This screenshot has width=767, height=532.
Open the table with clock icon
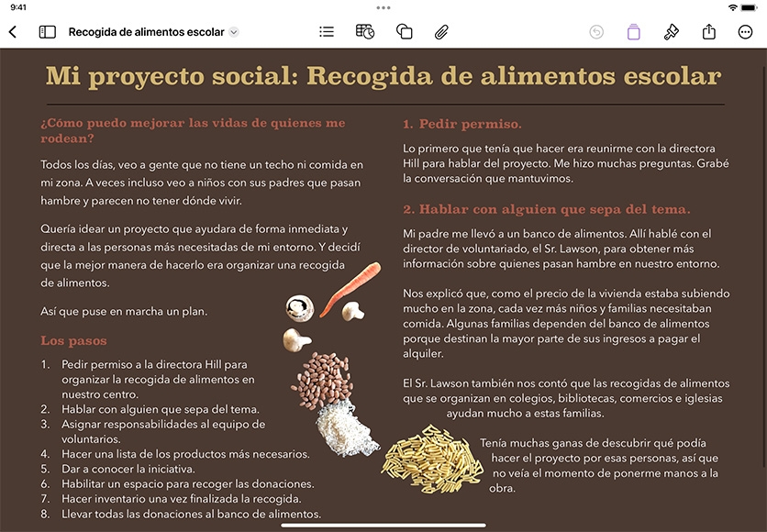365,32
